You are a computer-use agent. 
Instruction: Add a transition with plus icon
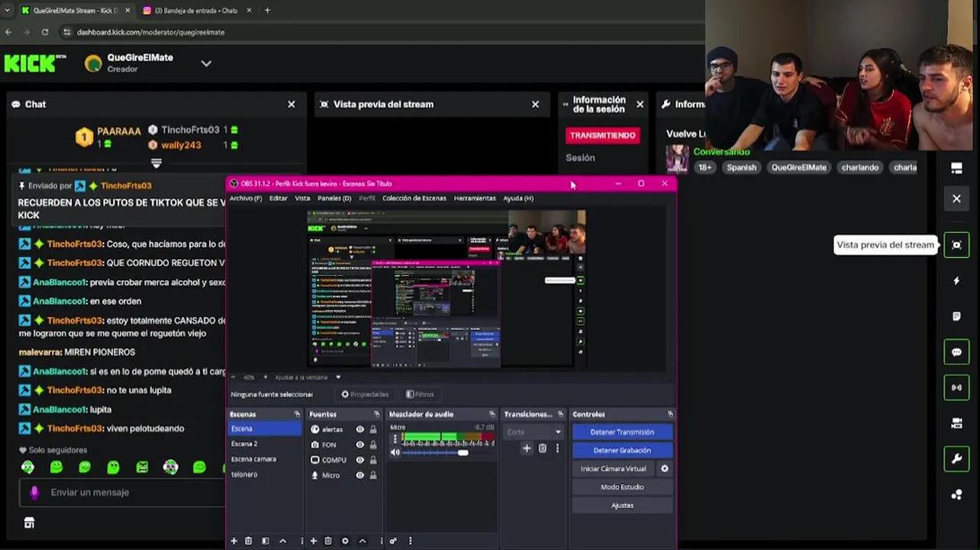click(x=527, y=448)
